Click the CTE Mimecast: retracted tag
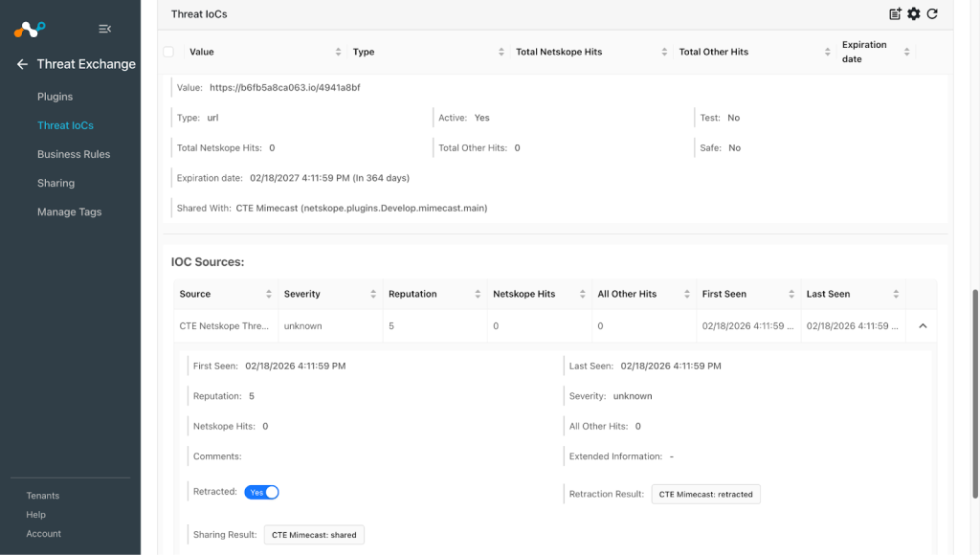This screenshot has height=555, width=980. [x=705, y=495]
